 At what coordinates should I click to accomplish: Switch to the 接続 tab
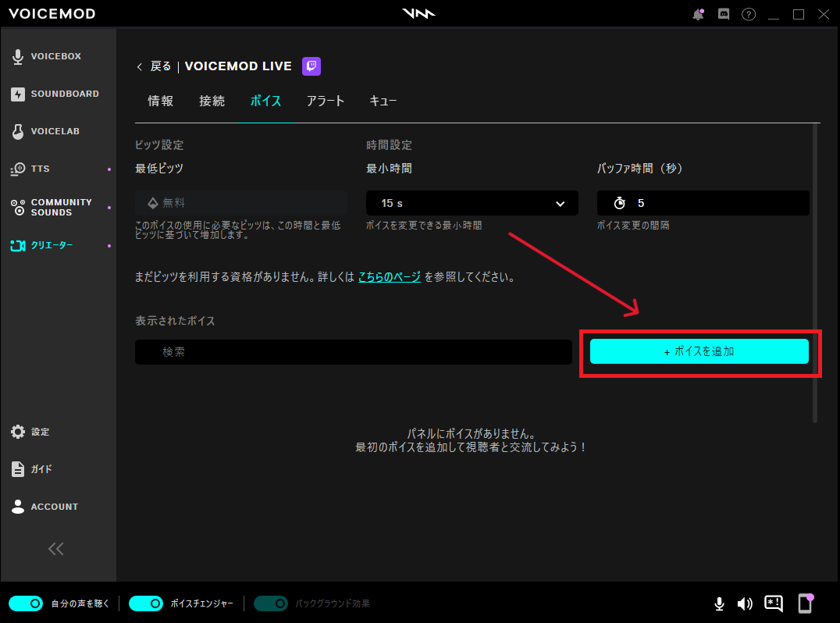click(212, 101)
